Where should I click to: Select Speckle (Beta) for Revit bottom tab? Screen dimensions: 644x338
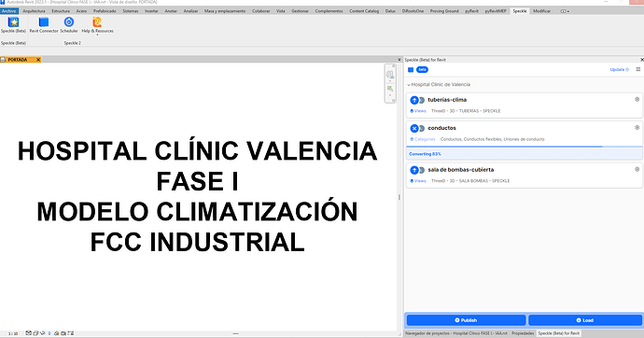[558, 333]
